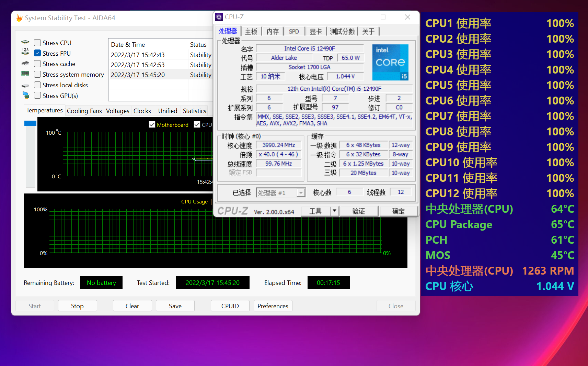
Task: Open the Clocks tab
Action: (142, 111)
